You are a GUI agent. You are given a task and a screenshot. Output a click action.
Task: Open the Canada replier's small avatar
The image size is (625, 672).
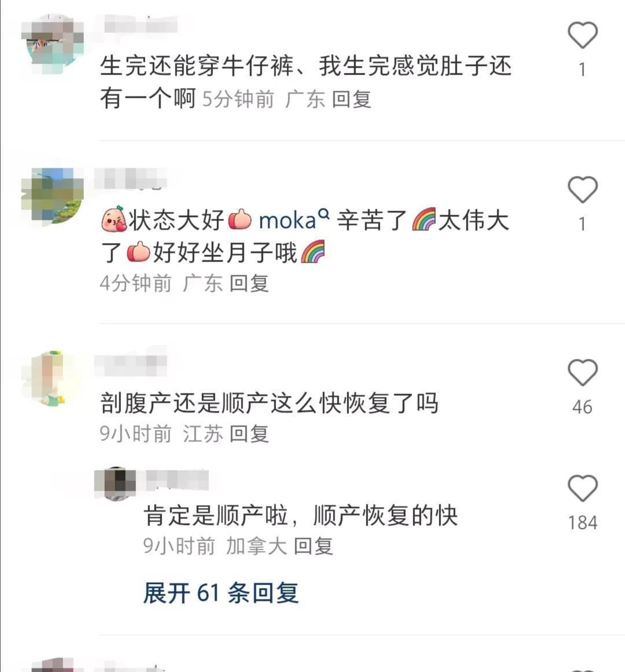point(115,483)
